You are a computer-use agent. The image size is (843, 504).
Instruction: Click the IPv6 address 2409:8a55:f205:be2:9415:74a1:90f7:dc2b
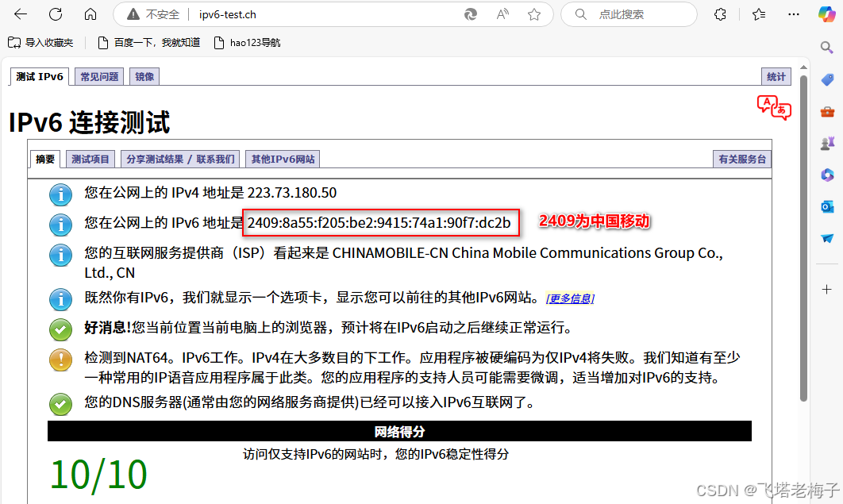(379, 222)
